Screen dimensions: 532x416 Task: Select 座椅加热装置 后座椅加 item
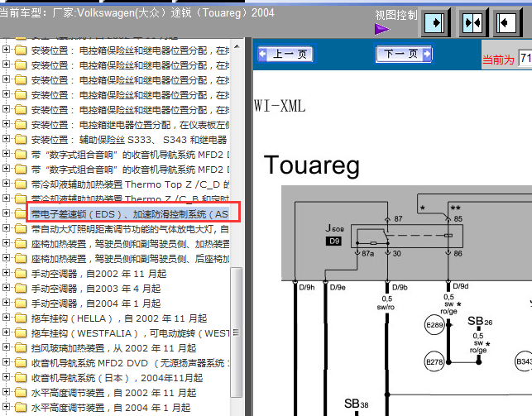[130, 259]
